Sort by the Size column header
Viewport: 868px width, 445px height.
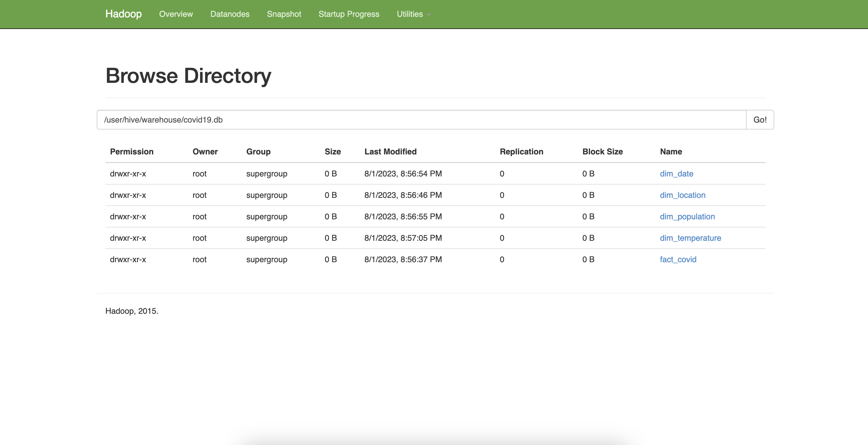pos(332,151)
